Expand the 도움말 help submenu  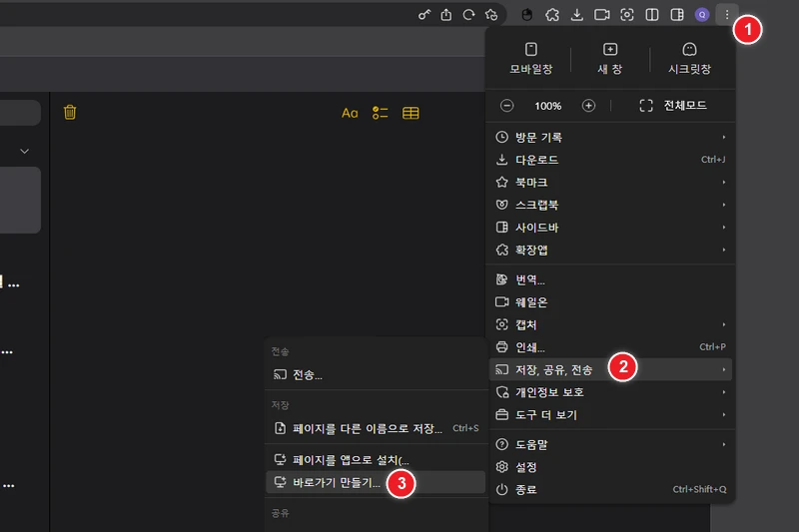coord(610,444)
